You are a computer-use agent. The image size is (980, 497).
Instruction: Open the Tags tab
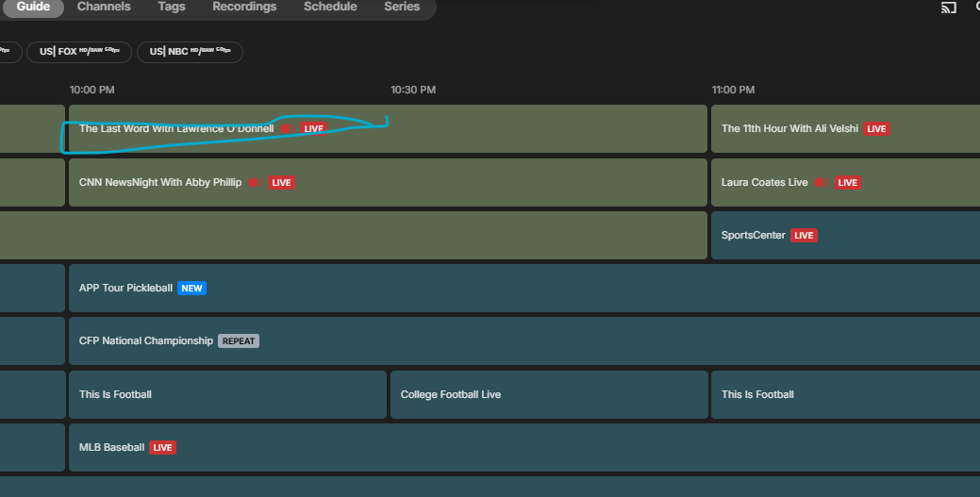tap(172, 7)
